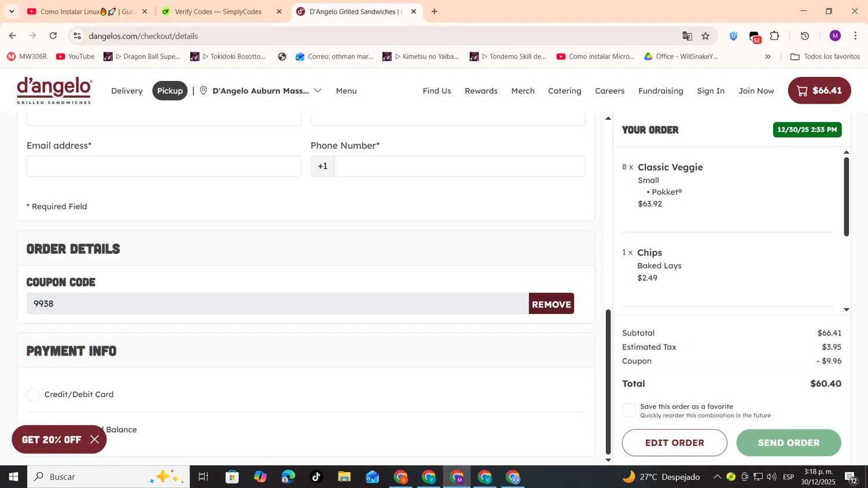Click the order panel scrollbar thumb
The width and height of the screenshot is (868, 488).
pyautogui.click(x=846, y=197)
